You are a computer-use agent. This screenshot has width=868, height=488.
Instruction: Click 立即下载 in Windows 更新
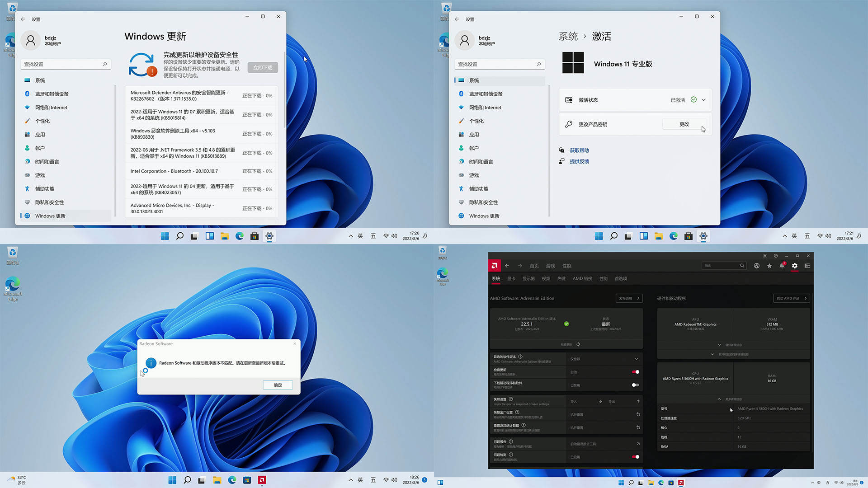[x=262, y=67]
